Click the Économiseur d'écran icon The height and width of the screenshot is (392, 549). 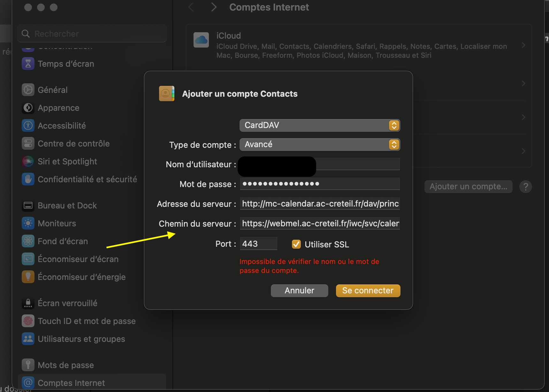28,259
